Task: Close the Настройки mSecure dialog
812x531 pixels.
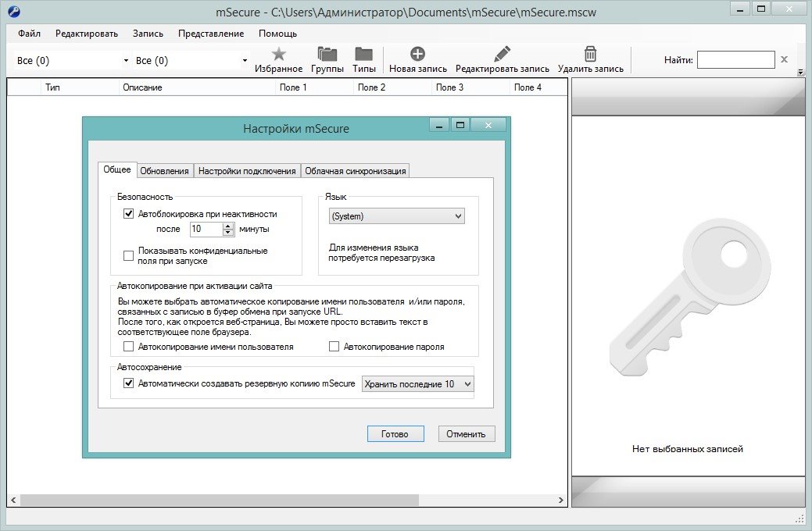Action: (x=488, y=125)
